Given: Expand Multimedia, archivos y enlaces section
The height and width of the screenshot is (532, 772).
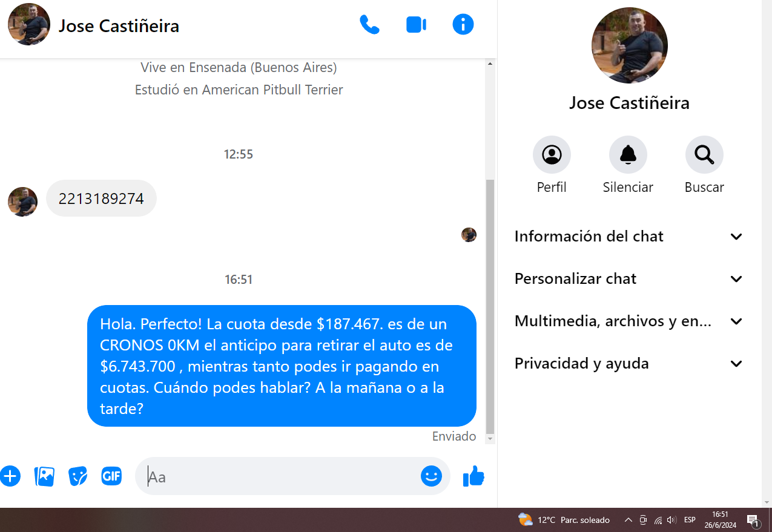Looking at the screenshot, I should point(628,321).
